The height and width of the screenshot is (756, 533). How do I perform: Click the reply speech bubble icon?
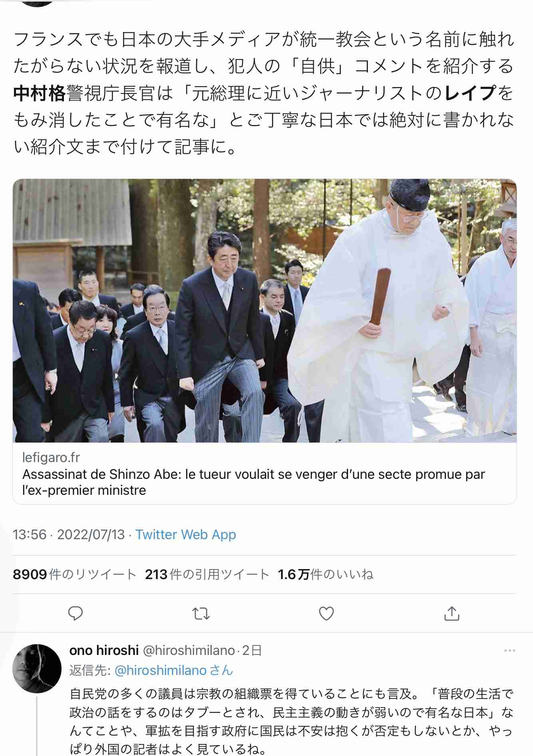(x=75, y=613)
